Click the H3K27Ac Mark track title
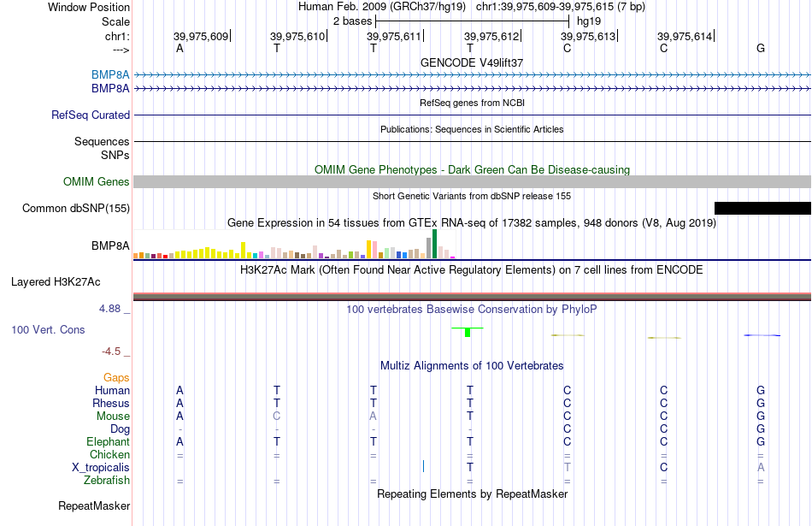The width and height of the screenshot is (812, 526). 471,270
